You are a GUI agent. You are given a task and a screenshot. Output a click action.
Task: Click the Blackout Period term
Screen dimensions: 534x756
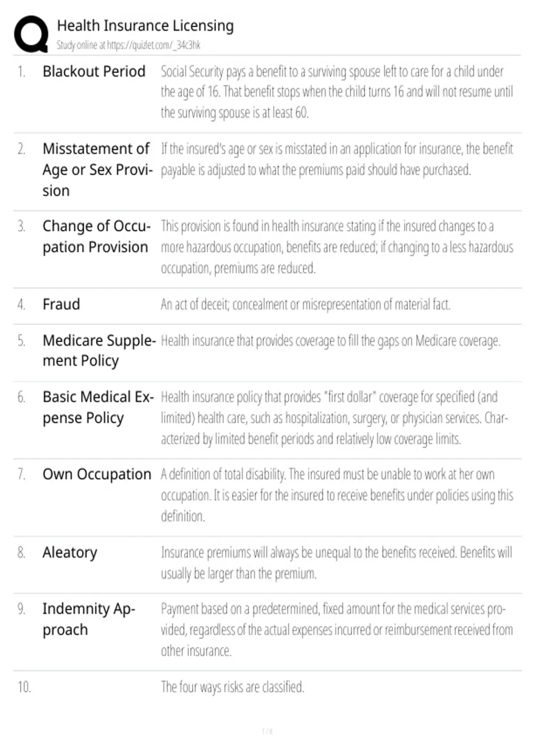coord(94,71)
